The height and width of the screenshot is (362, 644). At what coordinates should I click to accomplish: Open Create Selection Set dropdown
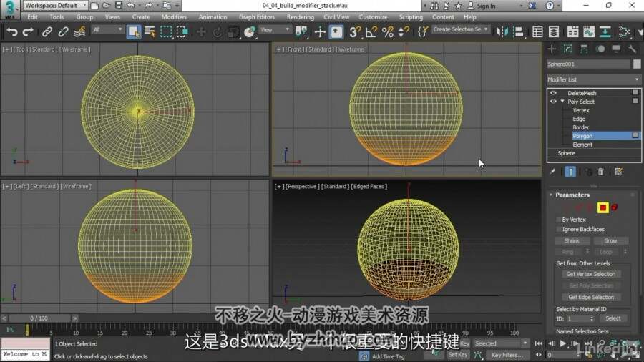[460, 29]
